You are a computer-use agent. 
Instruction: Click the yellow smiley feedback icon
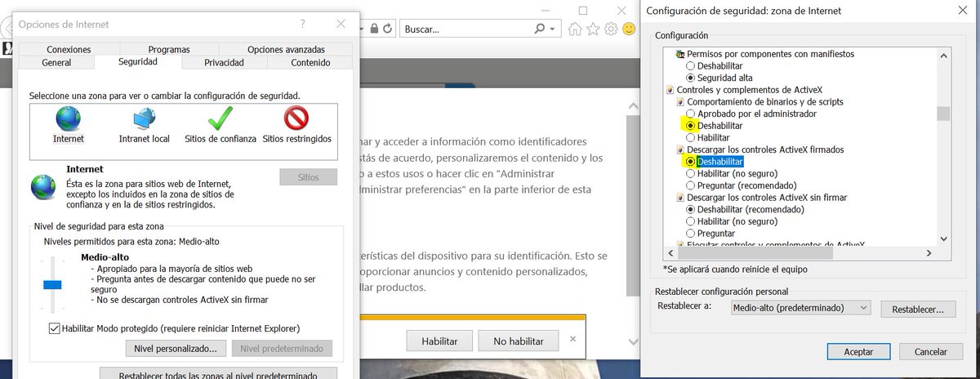(629, 29)
